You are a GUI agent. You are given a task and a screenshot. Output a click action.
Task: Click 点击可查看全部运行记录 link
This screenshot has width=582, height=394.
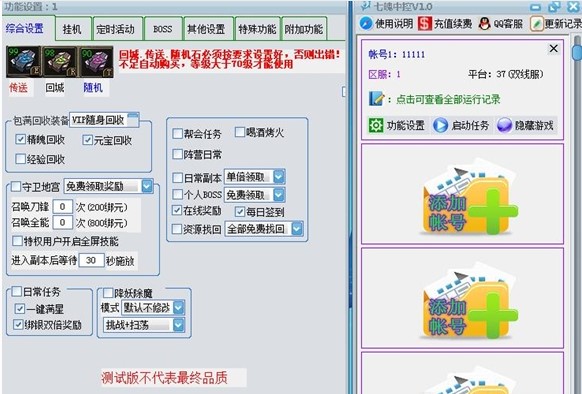(448, 99)
